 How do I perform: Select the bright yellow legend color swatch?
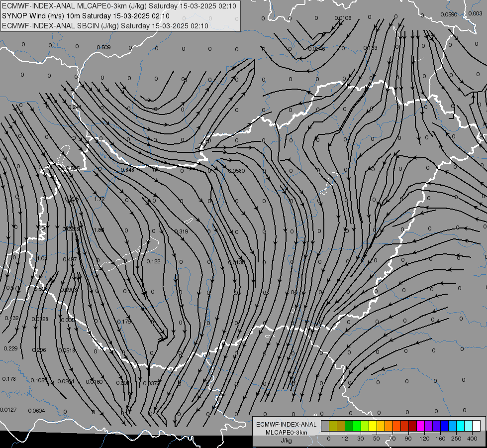[x=373, y=426]
